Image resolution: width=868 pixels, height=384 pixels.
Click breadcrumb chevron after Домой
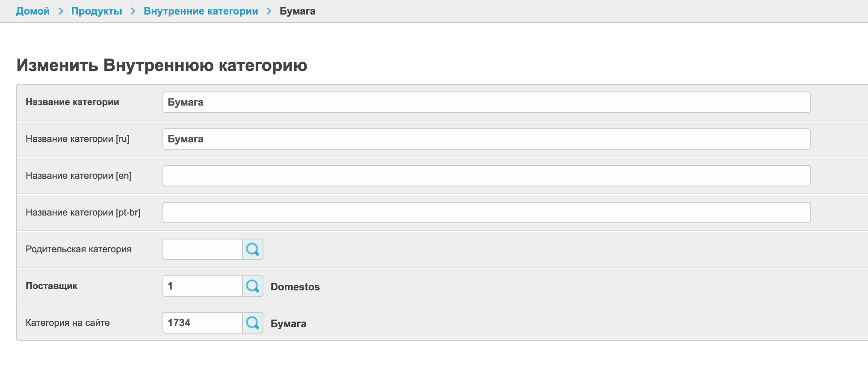(x=61, y=11)
